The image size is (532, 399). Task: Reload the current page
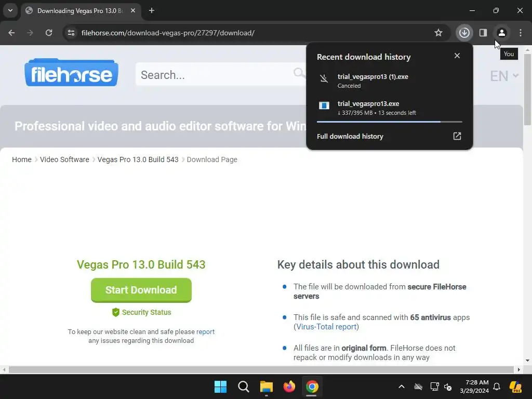coord(49,33)
